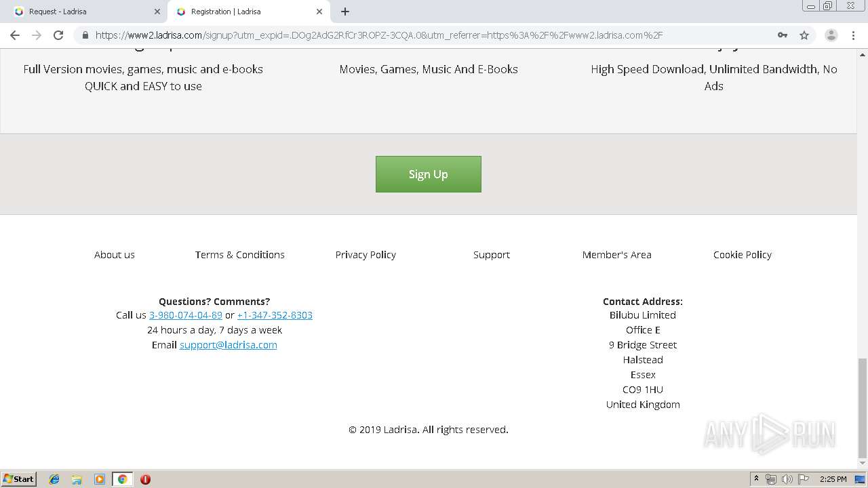Click the Office E address line
This screenshot has height=488, width=868.
coord(643,330)
